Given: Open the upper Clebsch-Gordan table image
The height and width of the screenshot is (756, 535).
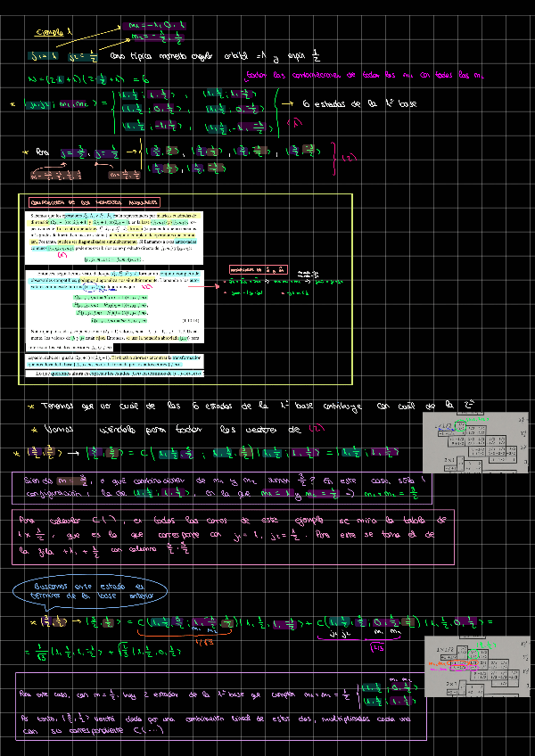Looking at the screenshot, I should click(x=474, y=441).
